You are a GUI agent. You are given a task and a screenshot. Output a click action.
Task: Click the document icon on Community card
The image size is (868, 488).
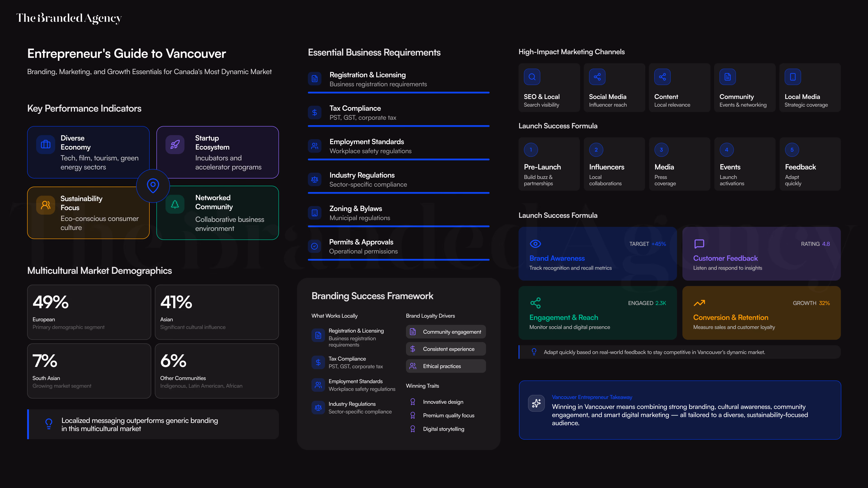point(727,77)
